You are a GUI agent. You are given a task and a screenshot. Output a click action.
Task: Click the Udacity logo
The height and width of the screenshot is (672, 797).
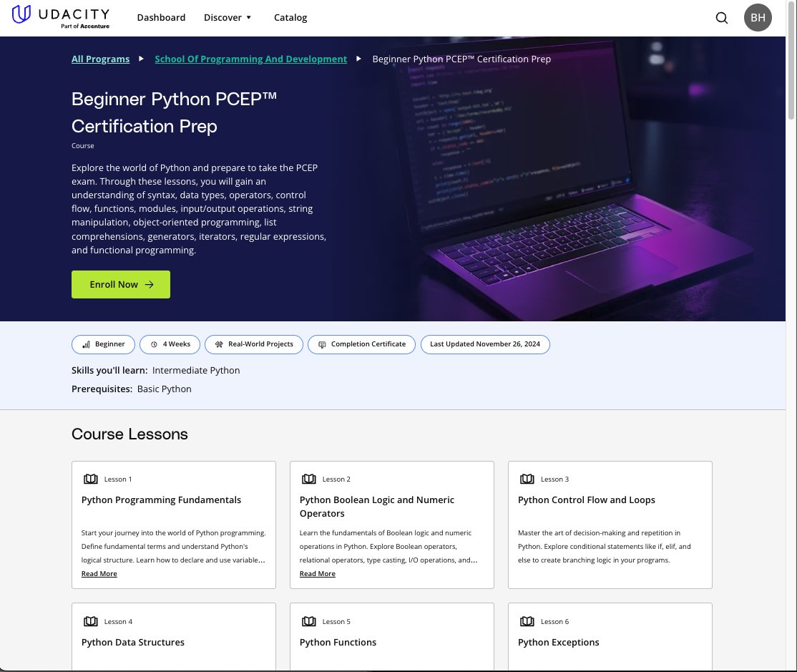coord(61,16)
